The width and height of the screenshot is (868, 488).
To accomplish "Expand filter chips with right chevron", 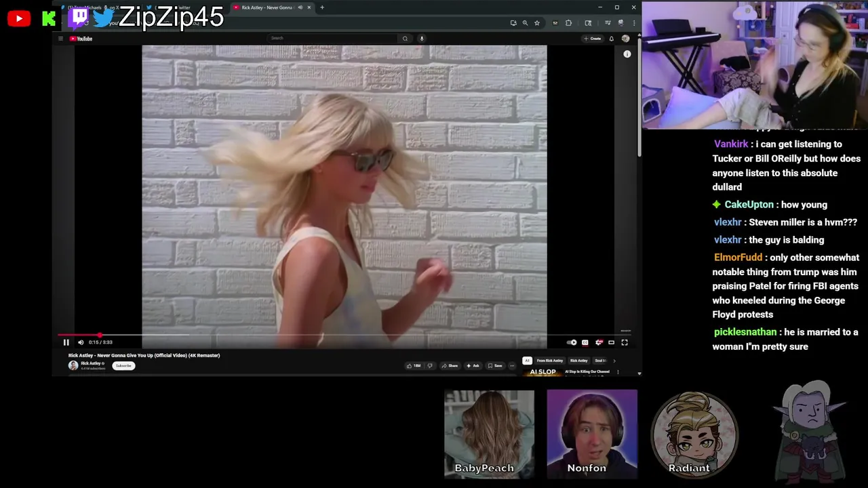I will coord(614,361).
